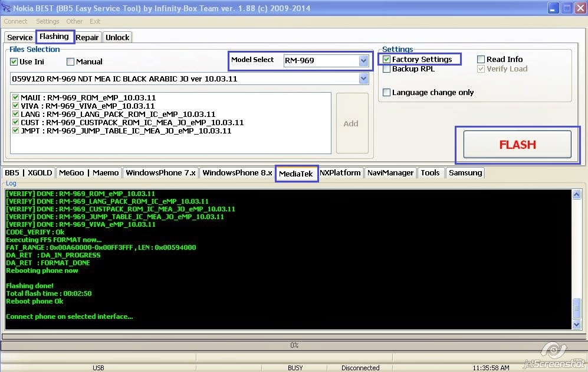Switch to the Service tab
Viewport: 588px width, 372px height.
click(20, 38)
